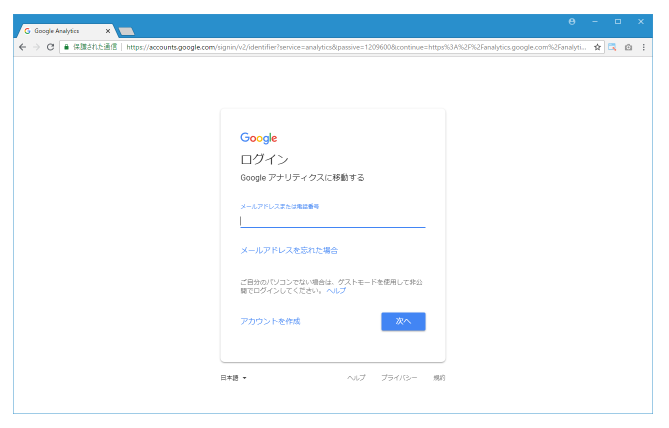This screenshot has height=428, width=669.
Task: Go back with the browser back arrow
Action: [23, 47]
